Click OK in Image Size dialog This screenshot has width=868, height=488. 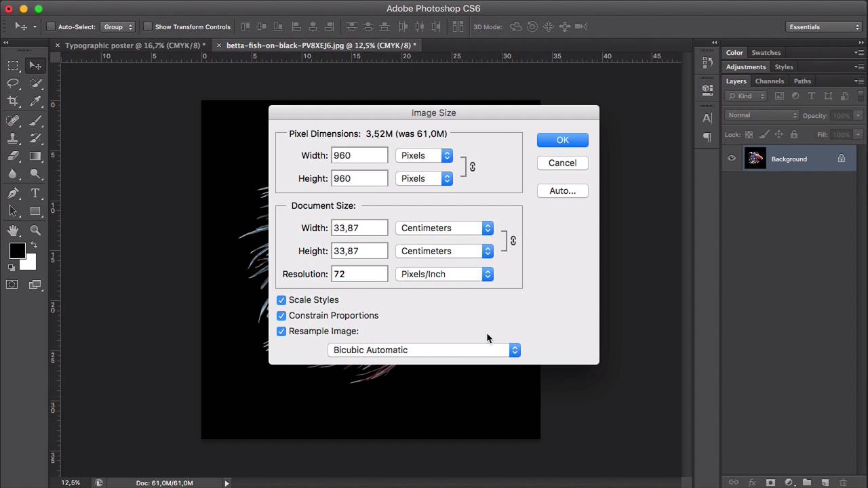point(562,140)
